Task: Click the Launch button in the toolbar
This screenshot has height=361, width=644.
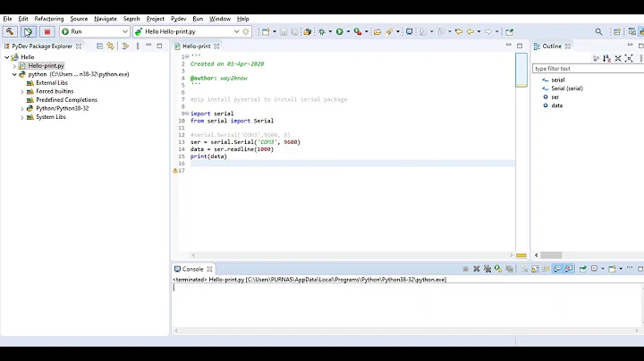Action: (x=28, y=31)
